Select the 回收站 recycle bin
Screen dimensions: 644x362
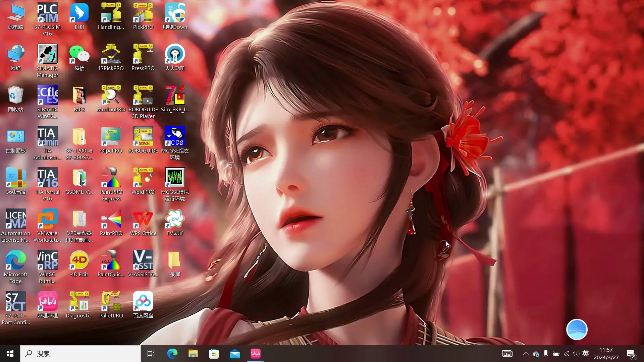pos(15,96)
